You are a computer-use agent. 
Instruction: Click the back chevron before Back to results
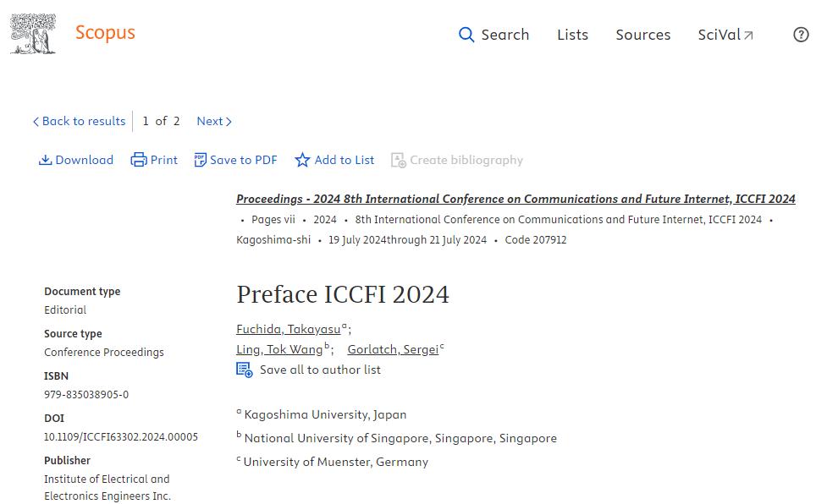(36, 122)
